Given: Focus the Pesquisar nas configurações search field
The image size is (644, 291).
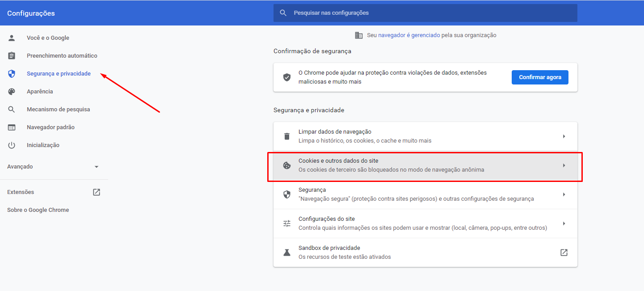Looking at the screenshot, I should coord(425,13).
